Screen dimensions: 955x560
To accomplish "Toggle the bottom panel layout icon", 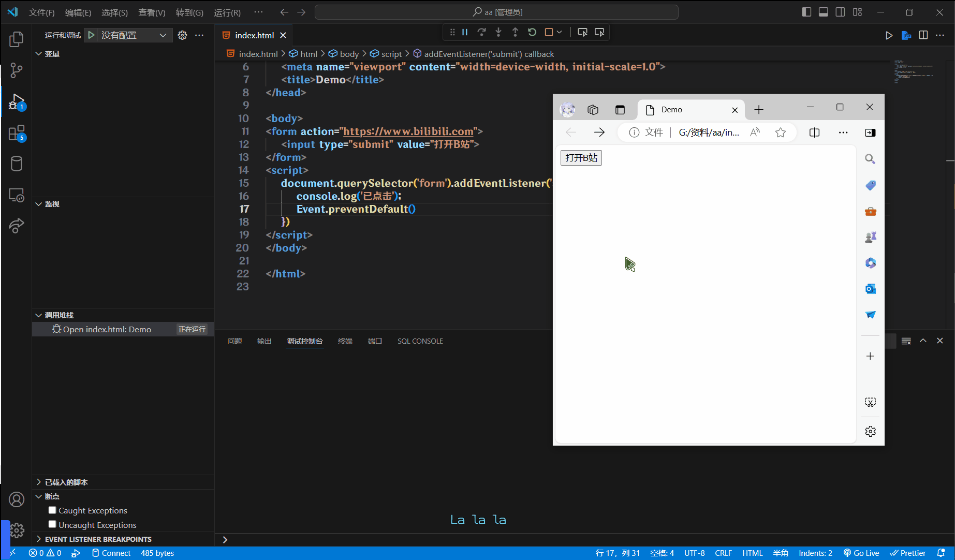I will tap(824, 12).
